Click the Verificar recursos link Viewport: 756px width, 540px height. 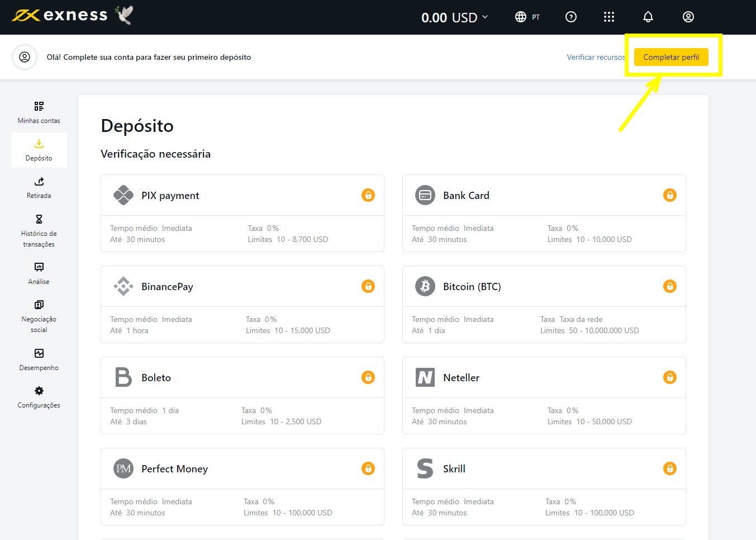595,57
